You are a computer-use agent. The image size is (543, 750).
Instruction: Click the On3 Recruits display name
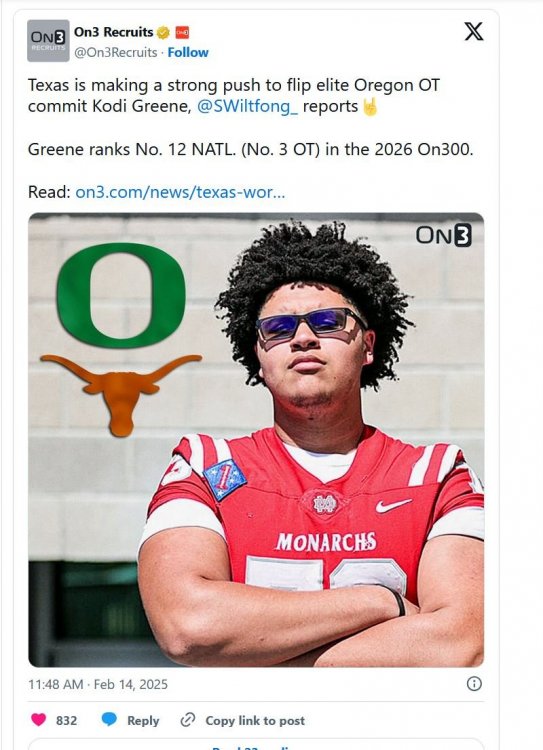click(x=113, y=32)
